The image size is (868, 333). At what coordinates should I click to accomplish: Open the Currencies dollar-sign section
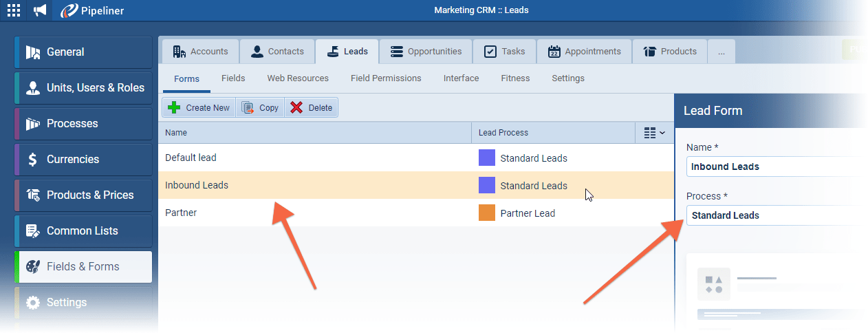[83, 159]
